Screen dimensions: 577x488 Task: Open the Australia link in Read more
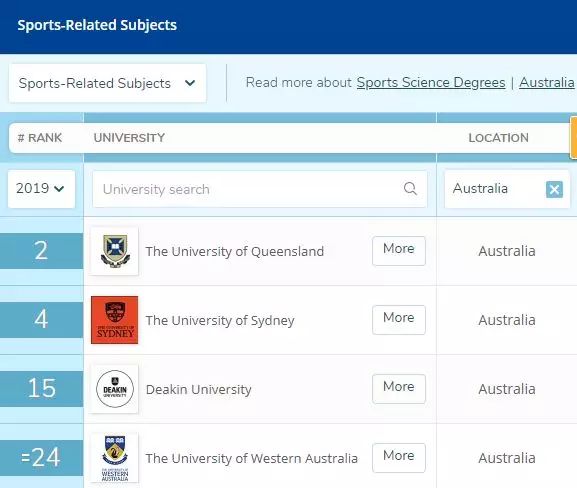(547, 82)
